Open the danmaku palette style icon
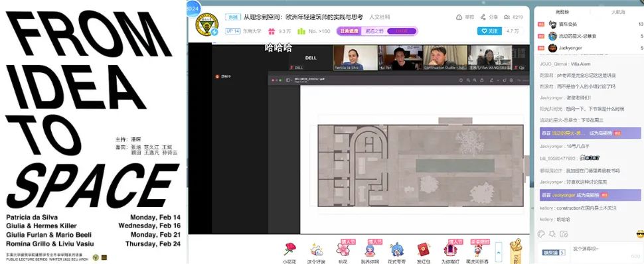The height and width of the screenshot is (264, 644). point(541,234)
